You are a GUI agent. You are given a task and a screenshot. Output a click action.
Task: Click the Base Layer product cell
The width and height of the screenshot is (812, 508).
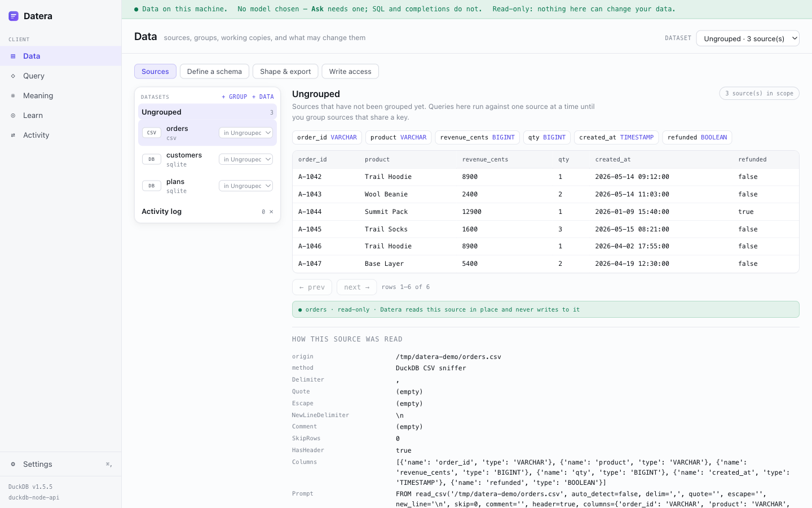click(x=384, y=264)
